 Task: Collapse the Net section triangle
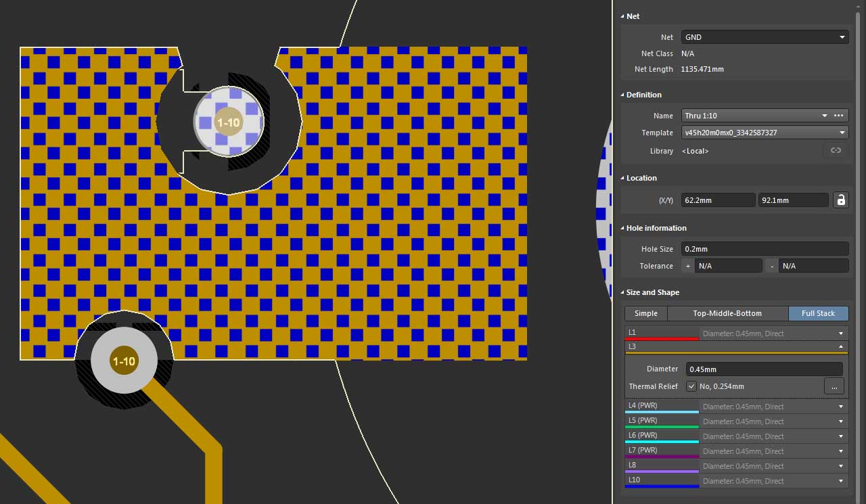622,16
